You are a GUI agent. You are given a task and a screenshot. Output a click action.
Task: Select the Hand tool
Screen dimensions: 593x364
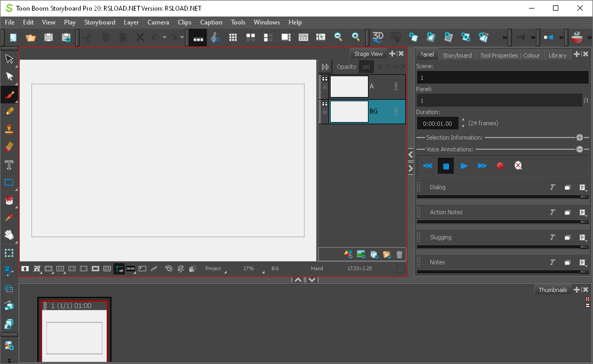9,235
